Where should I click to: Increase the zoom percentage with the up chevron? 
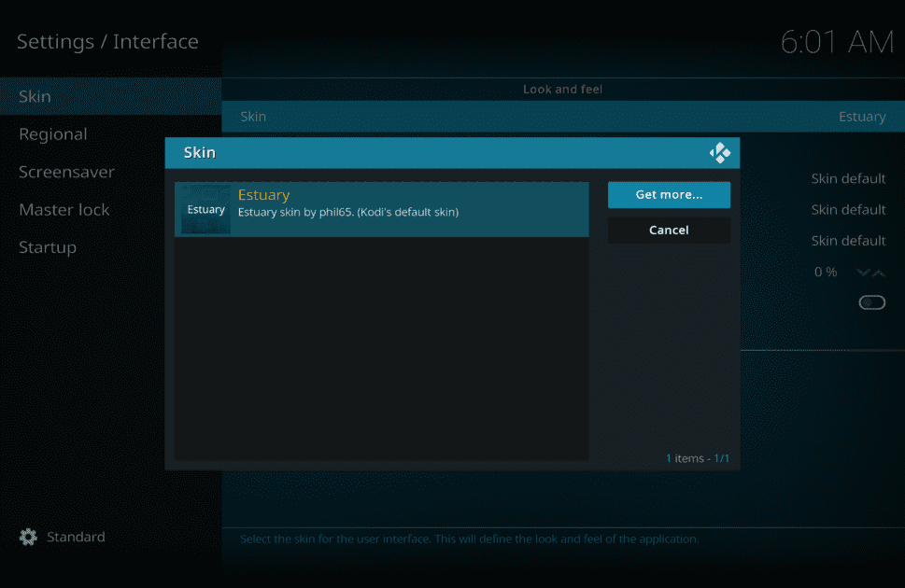coord(879,272)
